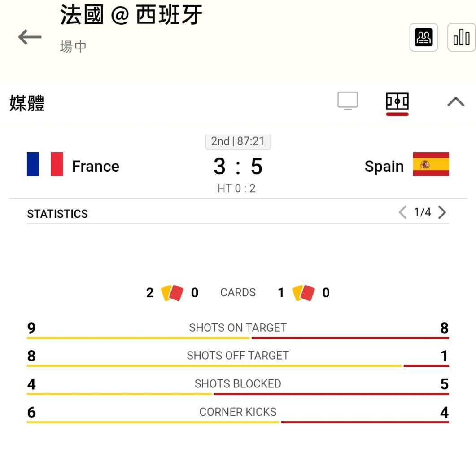Click the CORNER KICKS stat row

[238, 415]
